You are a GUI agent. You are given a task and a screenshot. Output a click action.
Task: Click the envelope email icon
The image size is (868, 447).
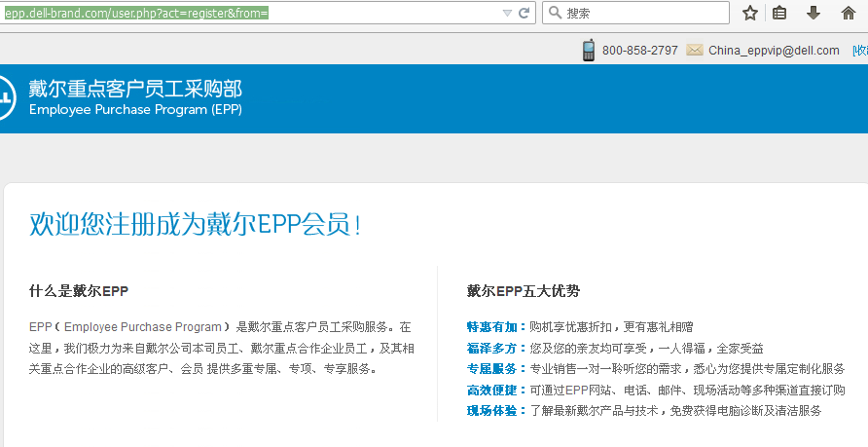694,50
